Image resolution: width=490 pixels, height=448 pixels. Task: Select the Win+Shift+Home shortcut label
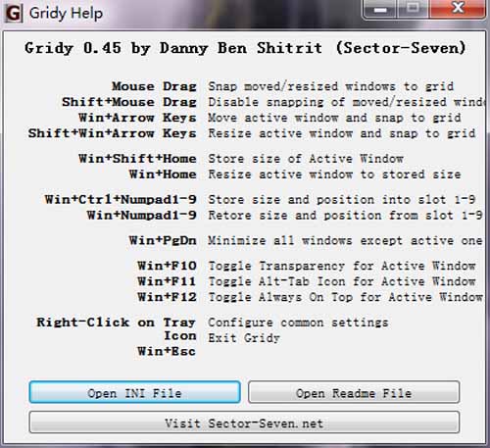[137, 159]
